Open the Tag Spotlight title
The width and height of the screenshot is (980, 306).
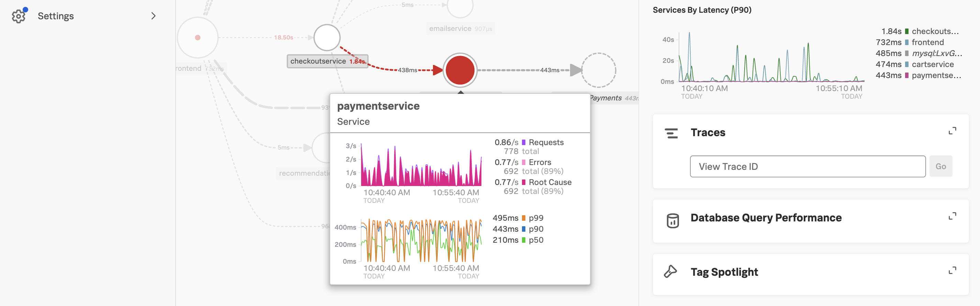pyautogui.click(x=724, y=272)
